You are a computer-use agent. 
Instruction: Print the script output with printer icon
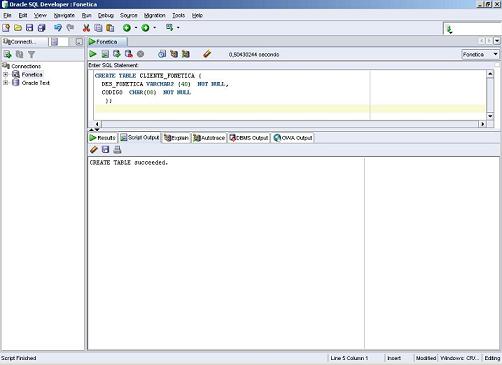tap(117, 150)
